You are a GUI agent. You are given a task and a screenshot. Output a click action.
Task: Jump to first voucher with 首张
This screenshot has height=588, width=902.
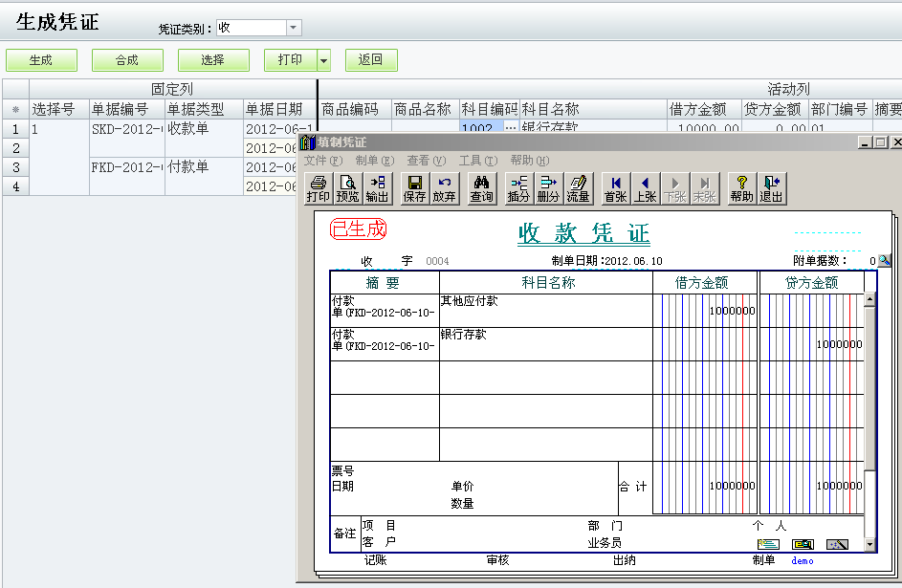(x=616, y=188)
